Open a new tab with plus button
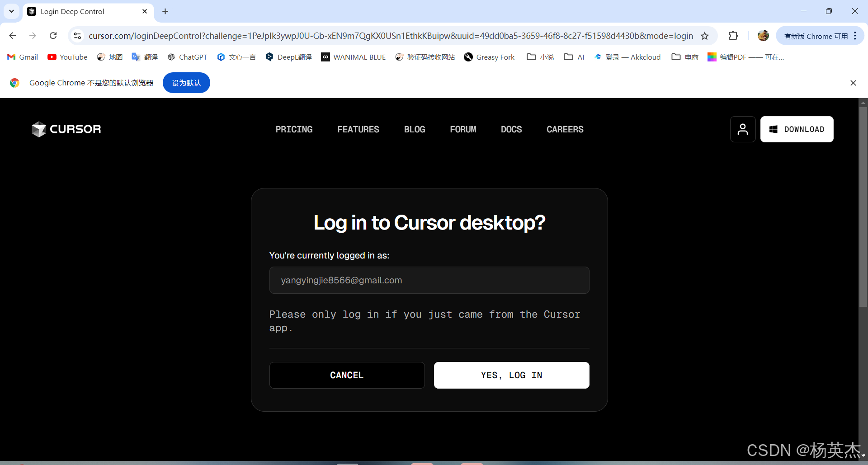The height and width of the screenshot is (465, 868). [x=165, y=11]
